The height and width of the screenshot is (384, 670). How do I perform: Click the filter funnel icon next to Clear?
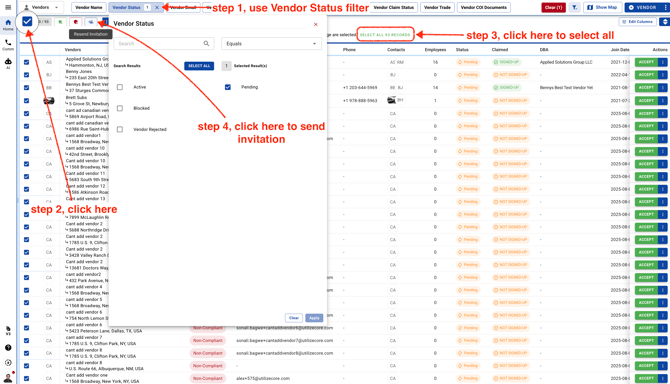pos(574,7)
